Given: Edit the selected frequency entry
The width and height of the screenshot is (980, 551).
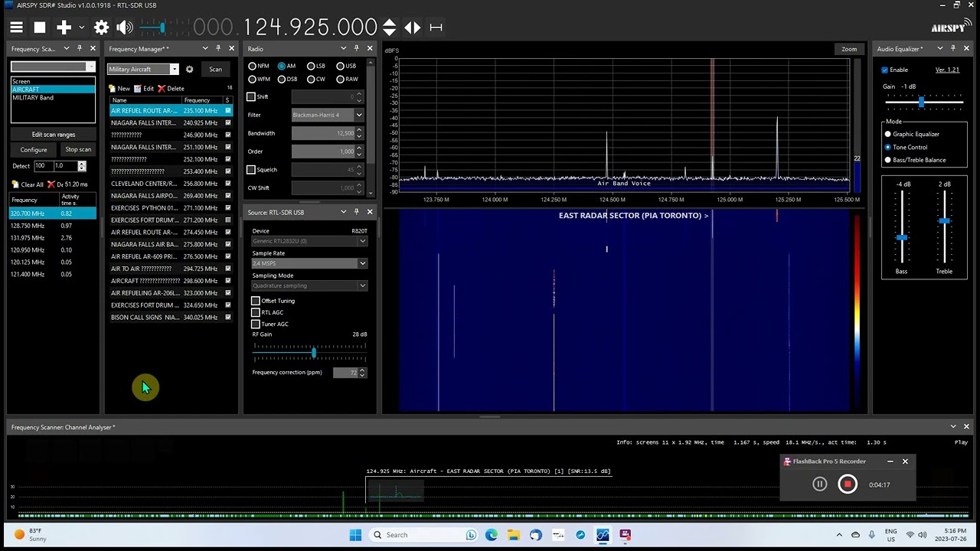Looking at the screenshot, I should (x=144, y=89).
